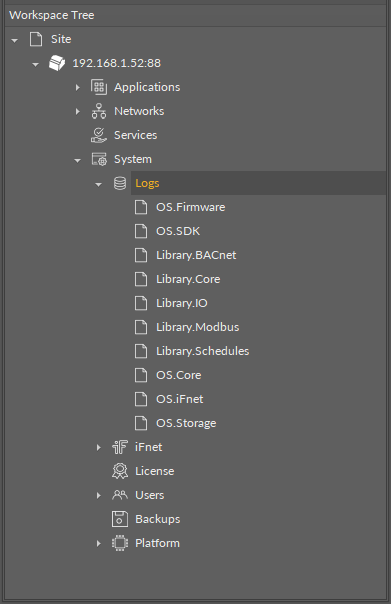Open the Library.Modbus log
The width and height of the screenshot is (391, 604).
pos(198,327)
